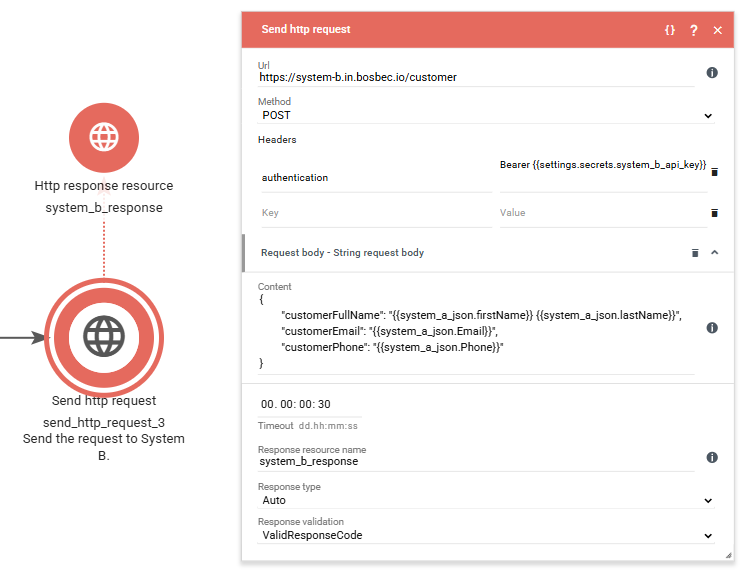The width and height of the screenshot is (747, 573).
Task: Click the curly braces icon in header
Action: [x=669, y=30]
